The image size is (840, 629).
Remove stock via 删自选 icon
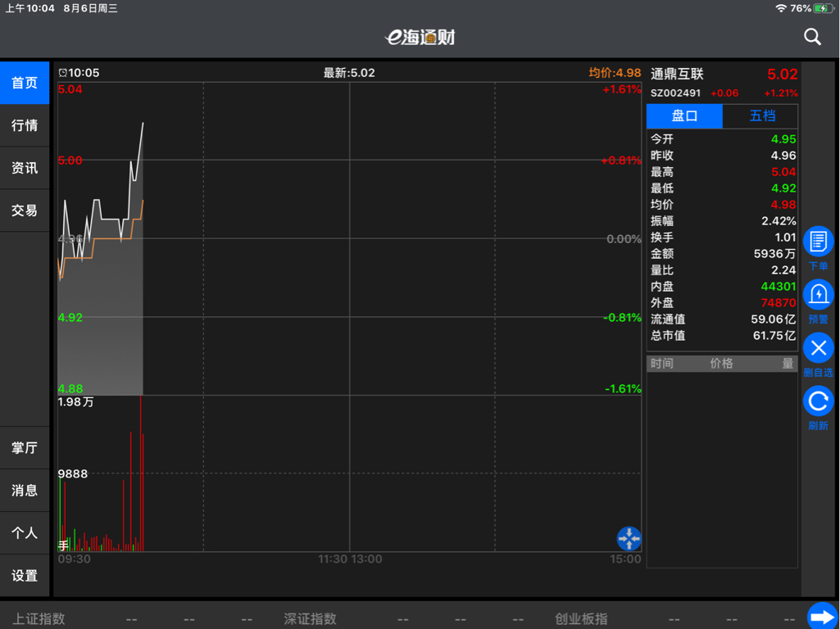(x=818, y=348)
